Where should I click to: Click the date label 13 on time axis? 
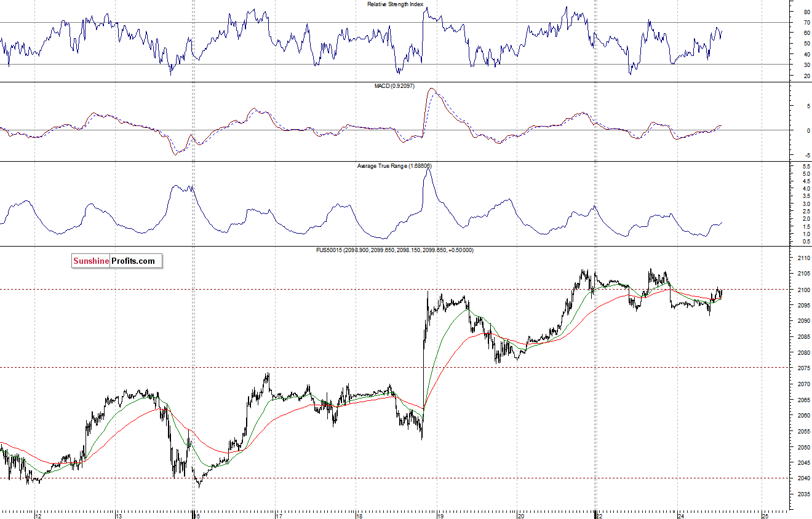[119, 515]
